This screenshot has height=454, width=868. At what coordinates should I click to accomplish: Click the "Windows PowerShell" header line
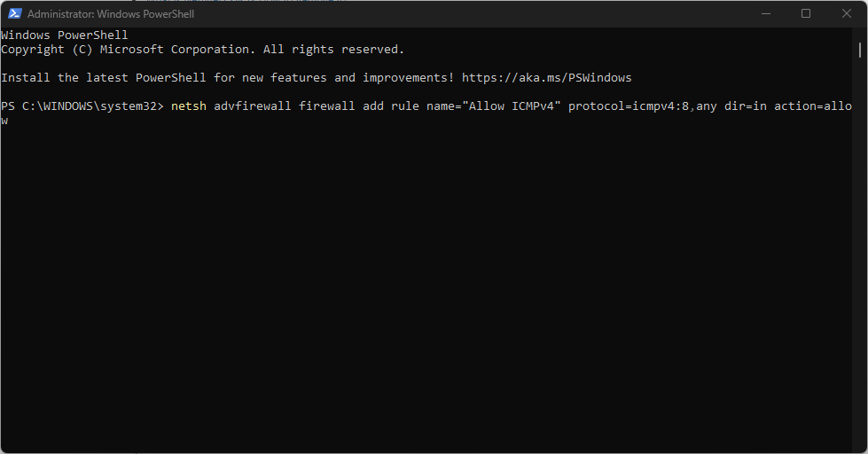click(65, 35)
